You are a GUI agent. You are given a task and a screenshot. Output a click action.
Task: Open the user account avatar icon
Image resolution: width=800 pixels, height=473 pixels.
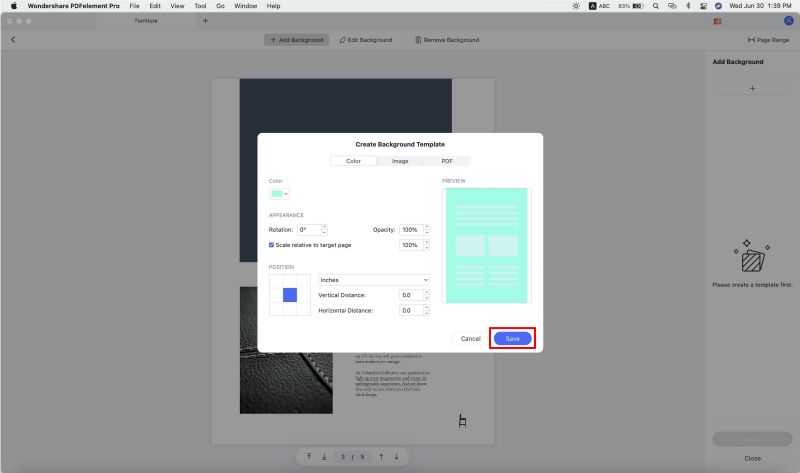(789, 21)
